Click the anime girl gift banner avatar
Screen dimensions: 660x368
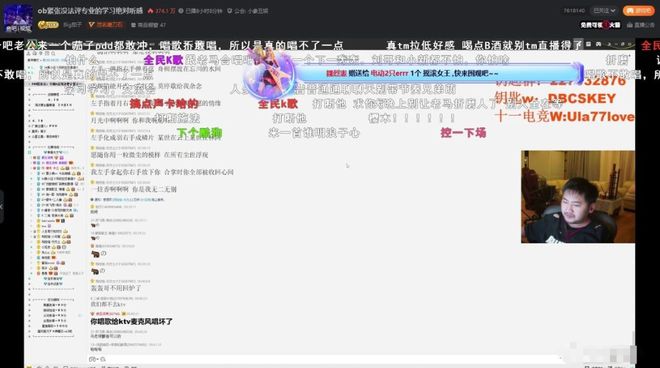point(269,72)
